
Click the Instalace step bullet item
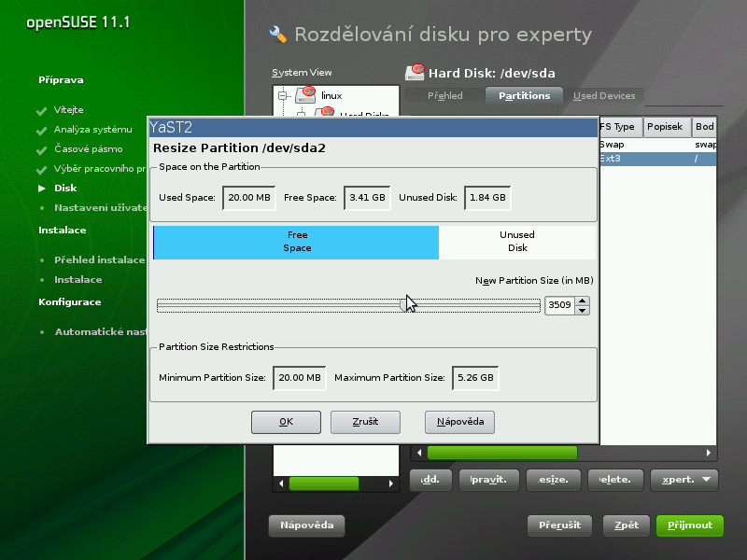[78, 279]
